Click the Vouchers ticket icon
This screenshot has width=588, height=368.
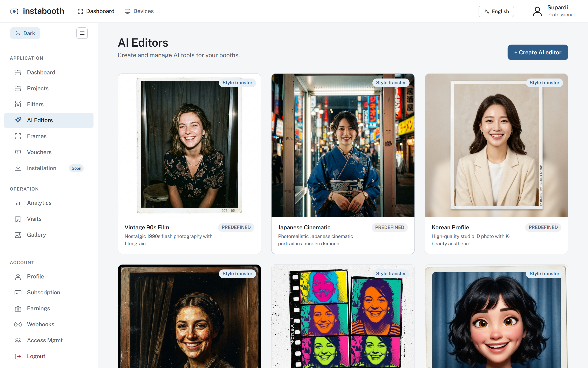[x=18, y=152]
